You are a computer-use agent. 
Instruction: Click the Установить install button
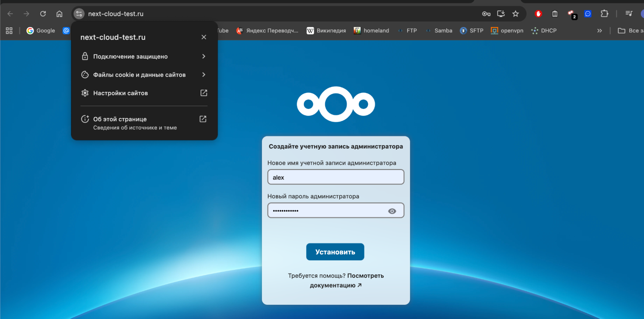point(335,252)
